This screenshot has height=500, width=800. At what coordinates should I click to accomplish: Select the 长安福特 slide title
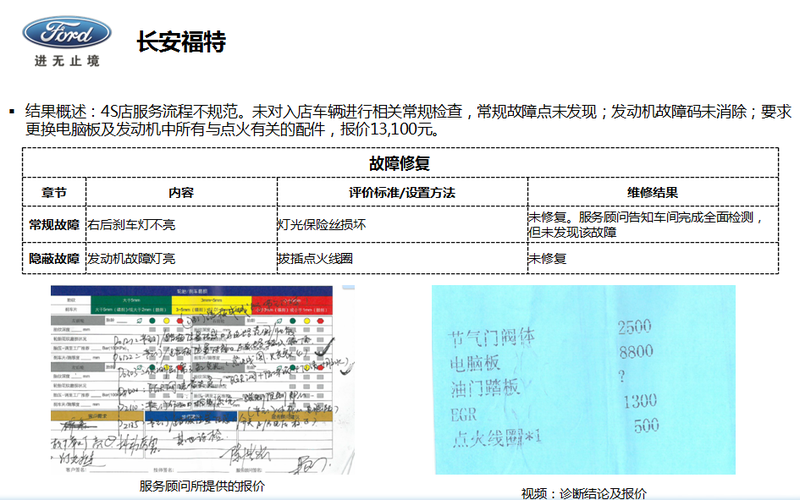(x=181, y=41)
